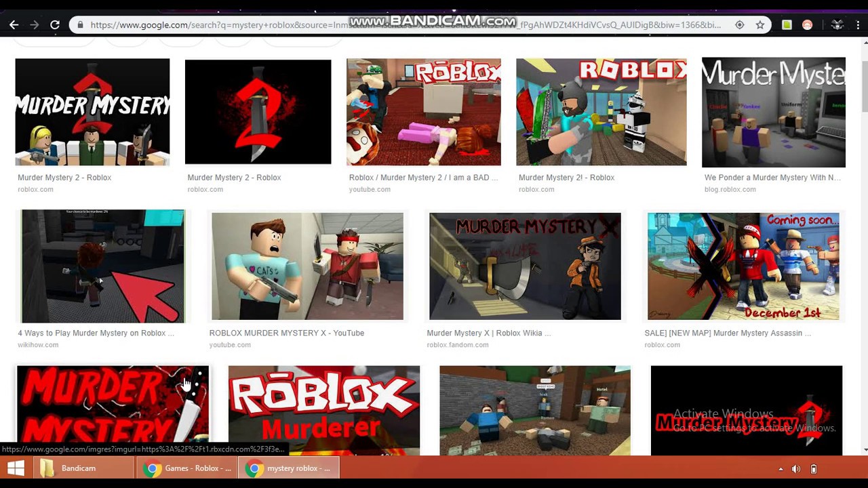Go back with the browser back arrow
This screenshot has width=868, height=488.
[14, 25]
